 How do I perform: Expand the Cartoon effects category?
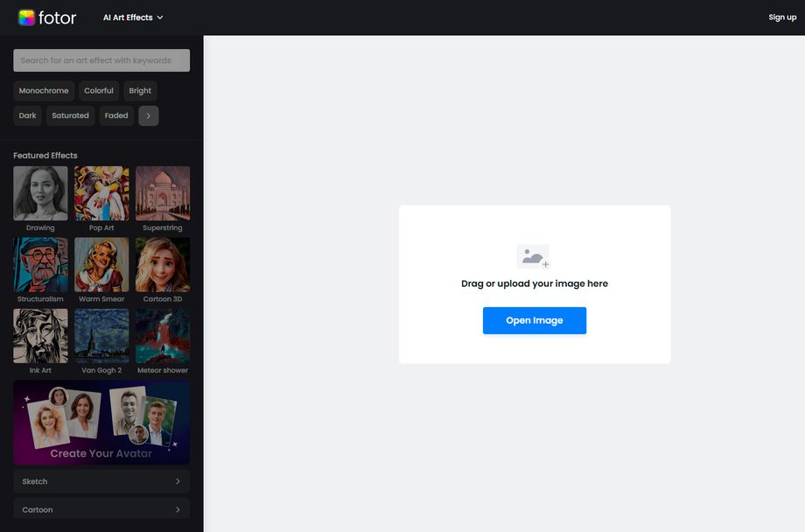click(101, 508)
